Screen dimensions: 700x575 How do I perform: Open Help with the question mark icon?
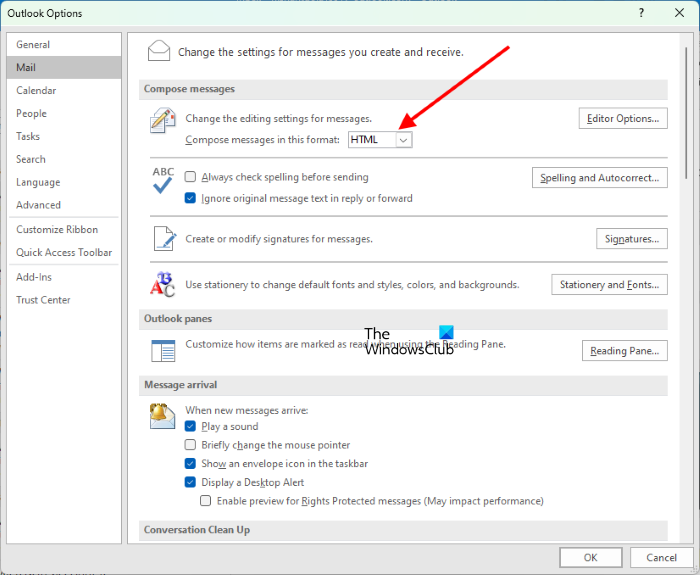click(641, 13)
